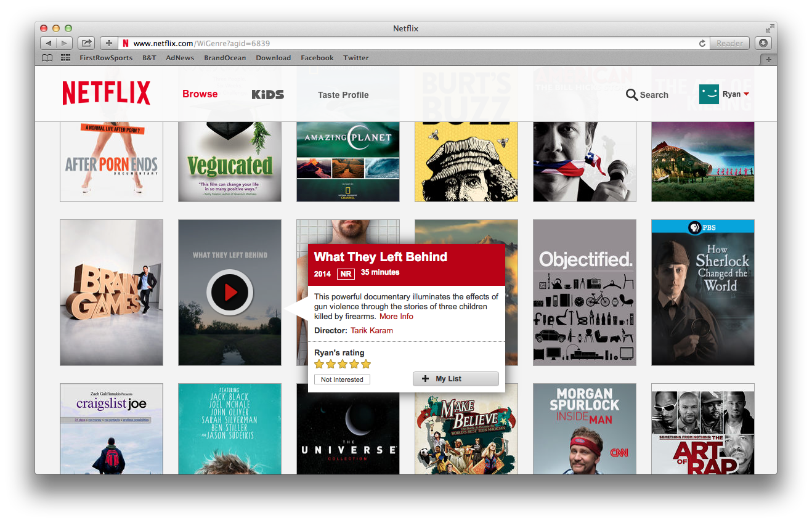Add bookmark with the plus button
This screenshot has width=812, height=523.
coord(108,43)
